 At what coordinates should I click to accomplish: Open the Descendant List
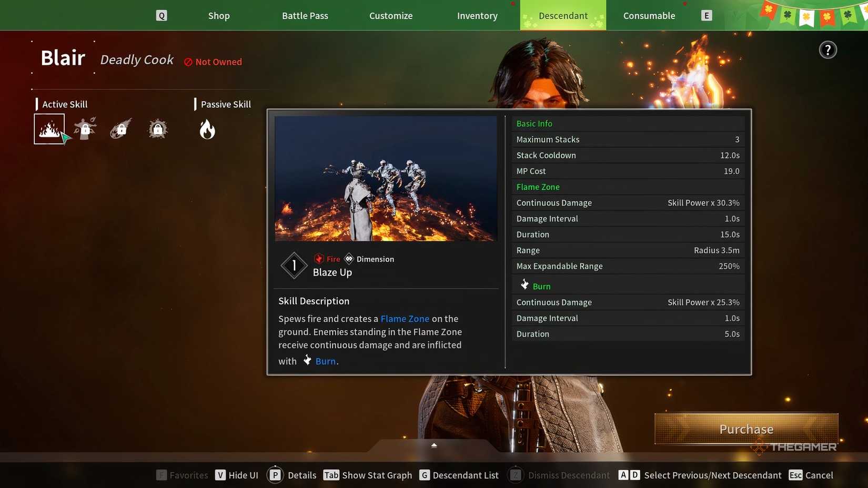pyautogui.click(x=459, y=475)
